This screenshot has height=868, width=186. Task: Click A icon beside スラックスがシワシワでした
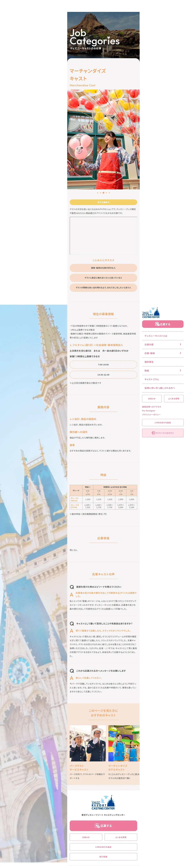(71, 631)
